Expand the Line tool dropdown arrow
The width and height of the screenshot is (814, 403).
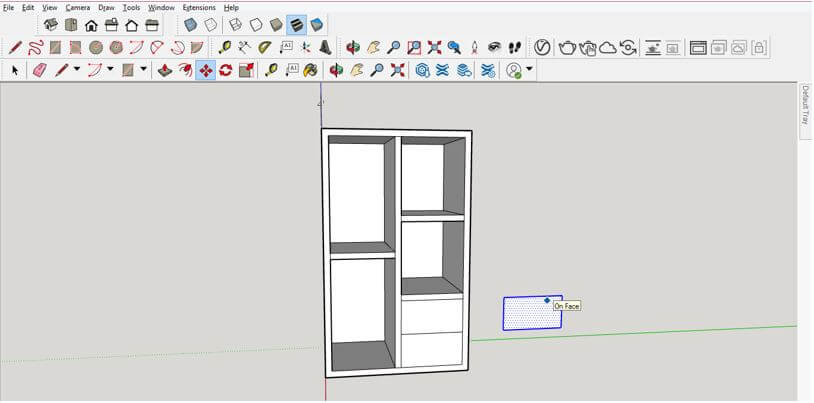click(x=77, y=69)
